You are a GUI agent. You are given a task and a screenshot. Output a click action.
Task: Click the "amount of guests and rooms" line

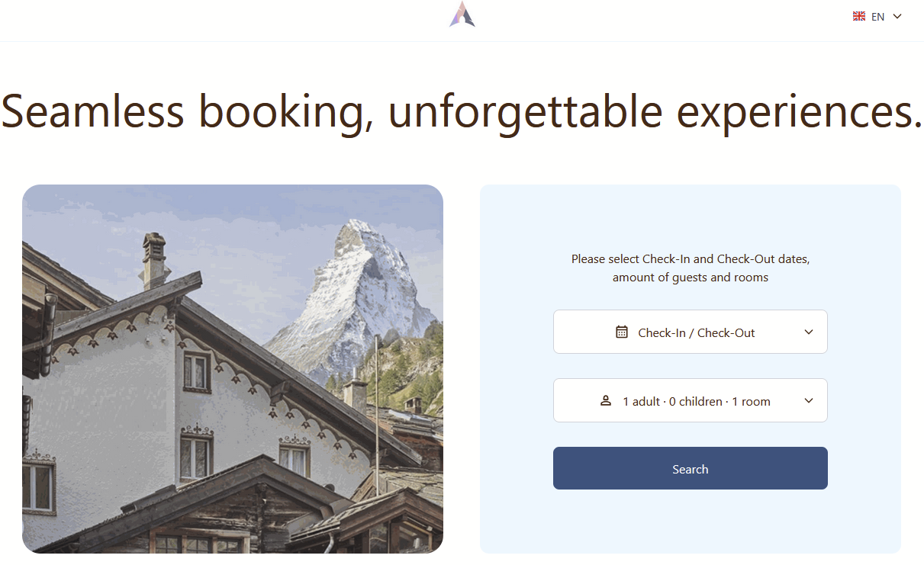691,278
